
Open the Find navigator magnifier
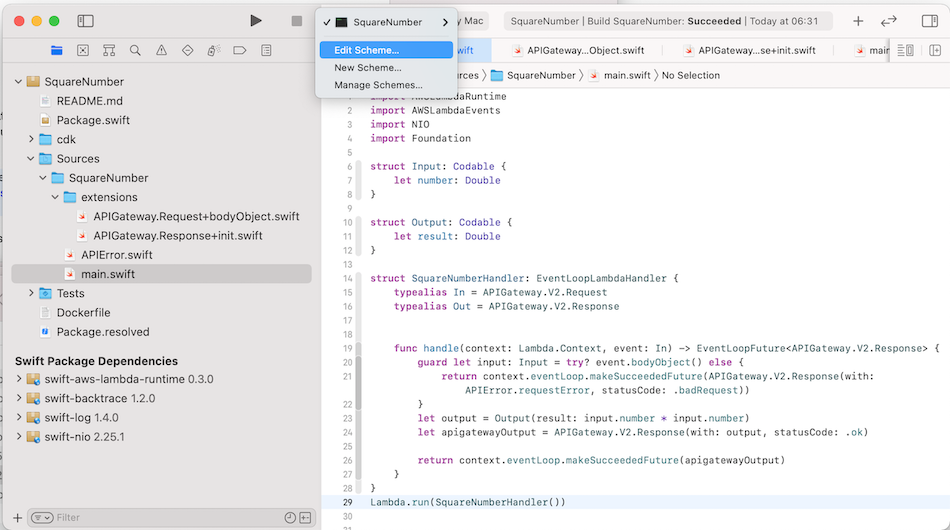click(135, 50)
